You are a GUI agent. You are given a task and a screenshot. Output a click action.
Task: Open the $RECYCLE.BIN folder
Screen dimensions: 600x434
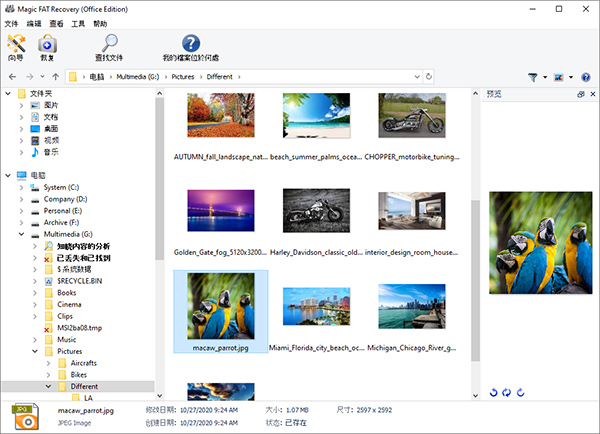[79, 281]
